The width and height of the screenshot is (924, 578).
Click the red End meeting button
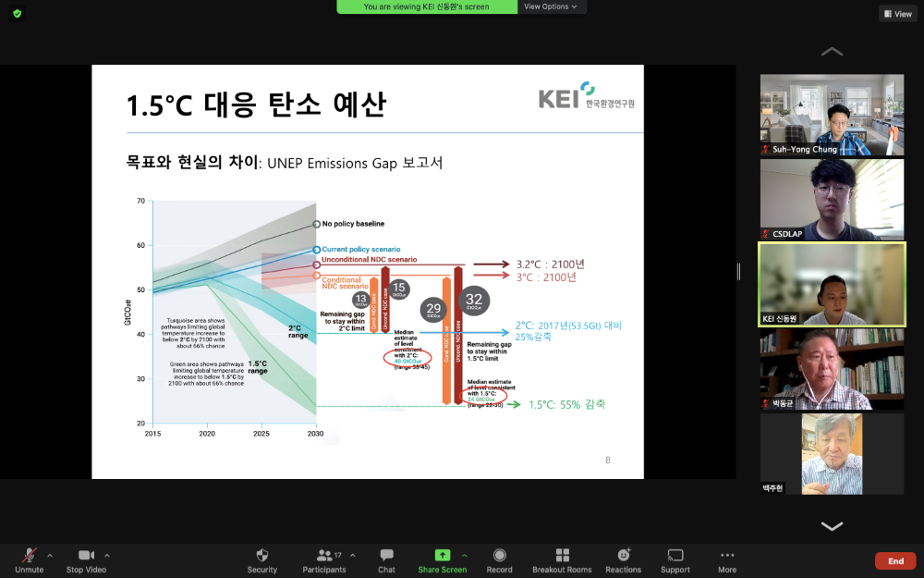pos(895,561)
